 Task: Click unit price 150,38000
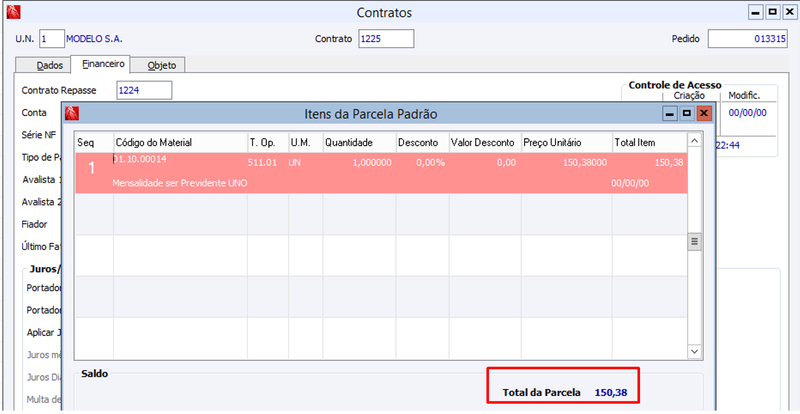[x=586, y=163]
